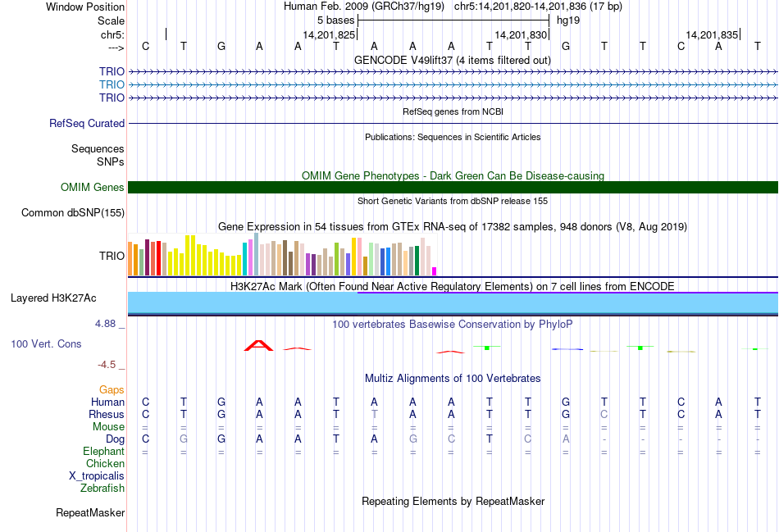Click the 14,201,830 ruler position label

coord(520,34)
